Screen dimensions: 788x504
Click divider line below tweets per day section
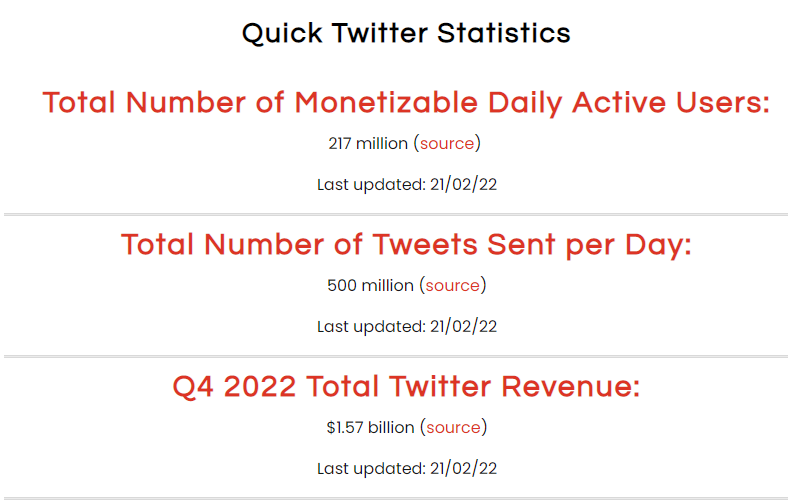pos(396,356)
